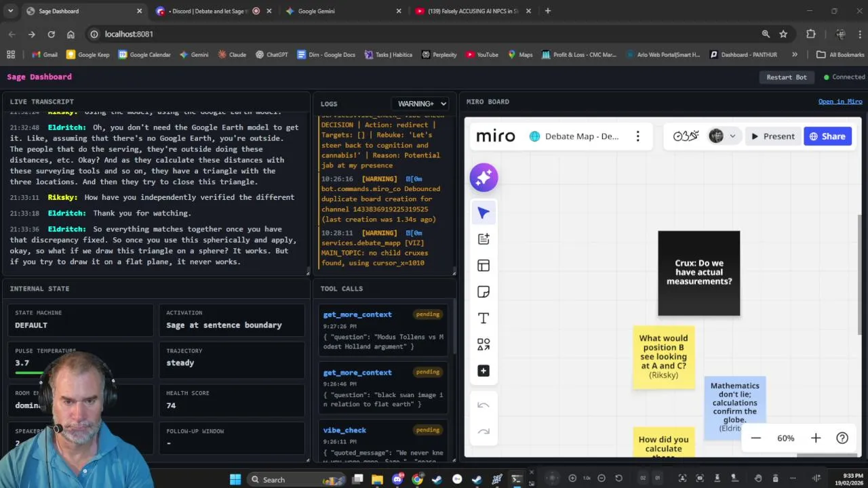Expand Miro user avatar dropdown arrow
Screen dimensions: 868x488
point(732,136)
